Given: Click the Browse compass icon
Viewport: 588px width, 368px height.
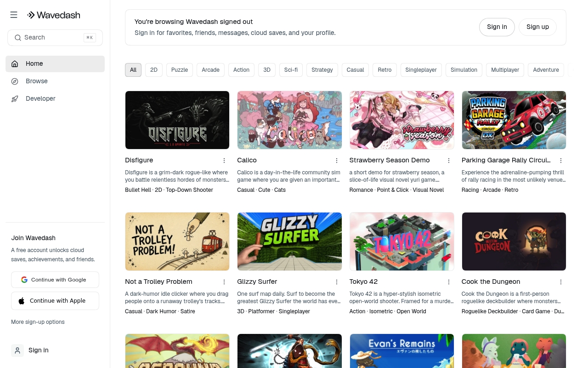Looking at the screenshot, I should [x=15, y=81].
